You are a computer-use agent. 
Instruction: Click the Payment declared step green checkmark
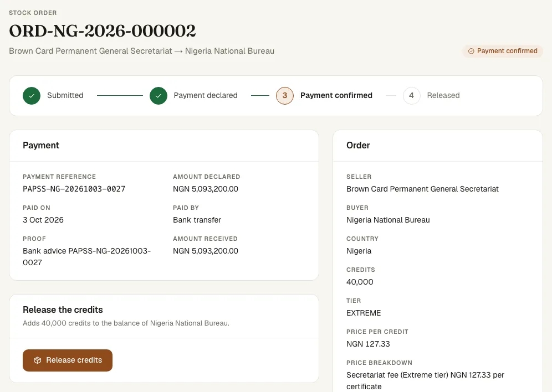159,96
